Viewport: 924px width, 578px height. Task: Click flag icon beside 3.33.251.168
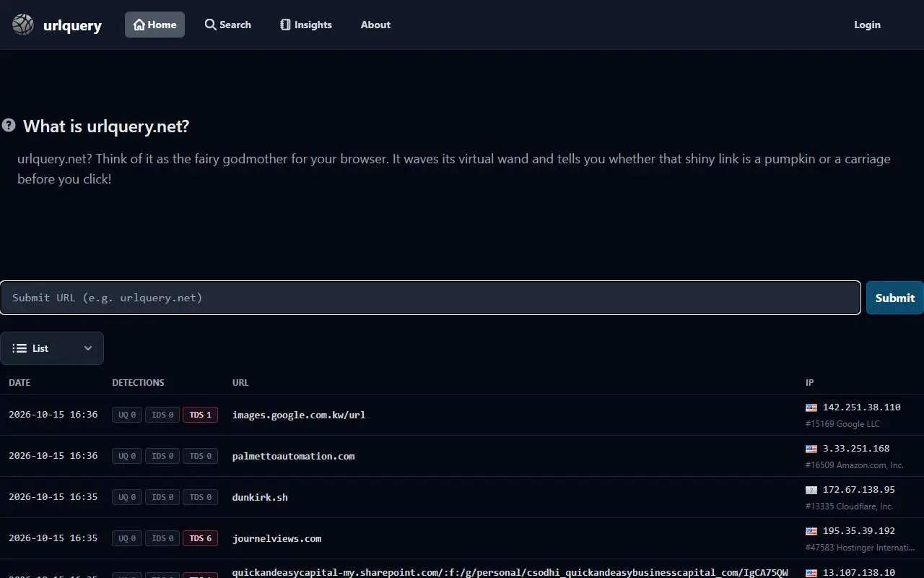tap(811, 449)
